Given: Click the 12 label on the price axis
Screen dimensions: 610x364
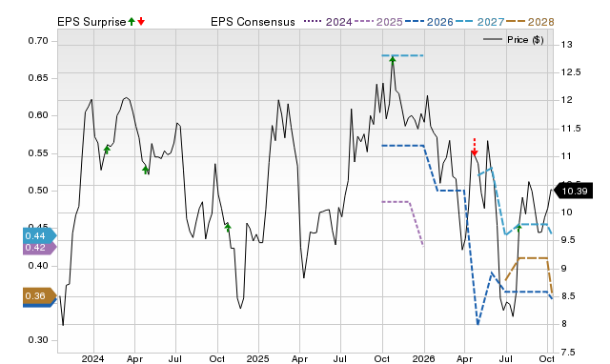Looking at the screenshot, I should pyautogui.click(x=567, y=100).
